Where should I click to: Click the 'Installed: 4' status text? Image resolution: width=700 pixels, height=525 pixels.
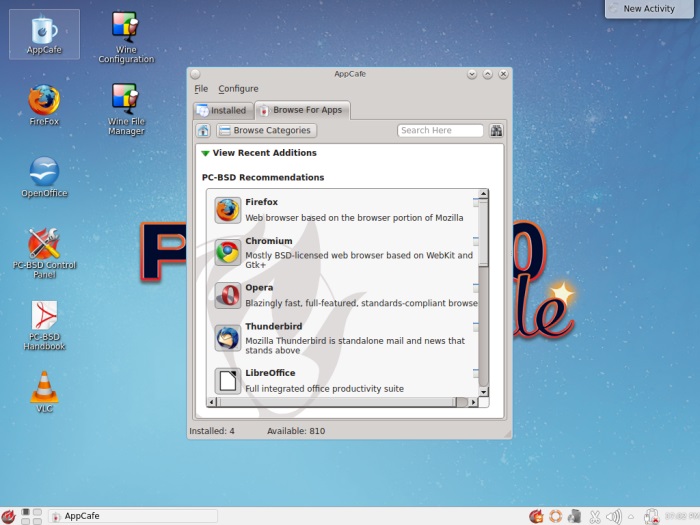[212, 431]
